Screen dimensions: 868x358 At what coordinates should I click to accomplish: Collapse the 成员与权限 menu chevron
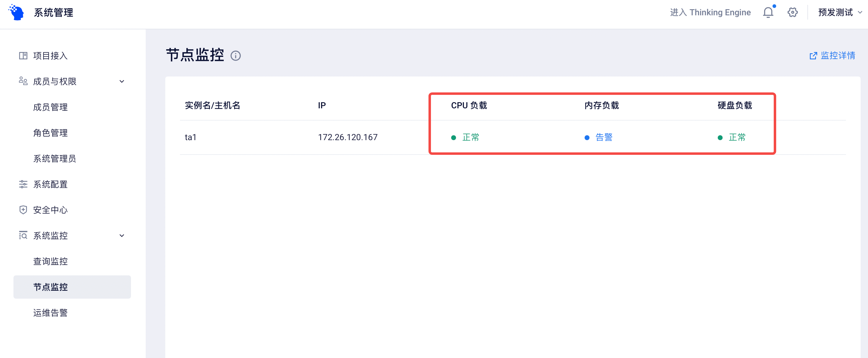pyautogui.click(x=122, y=81)
